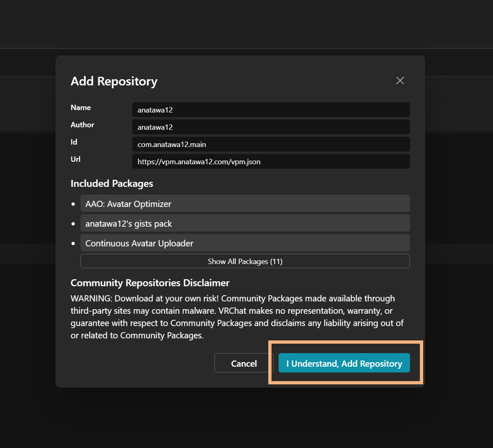Screen dimensions: 493x448
Task: Click the Url label
Action: [x=76, y=159]
